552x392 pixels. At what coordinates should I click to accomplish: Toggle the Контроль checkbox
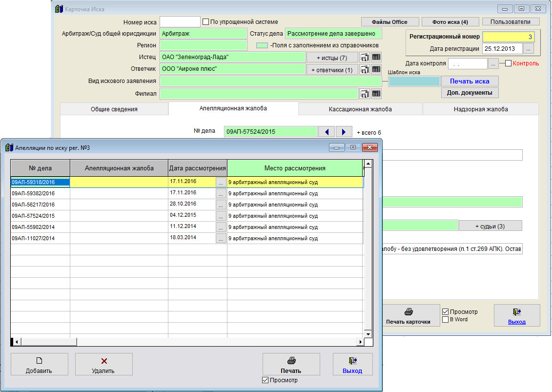click(x=508, y=63)
